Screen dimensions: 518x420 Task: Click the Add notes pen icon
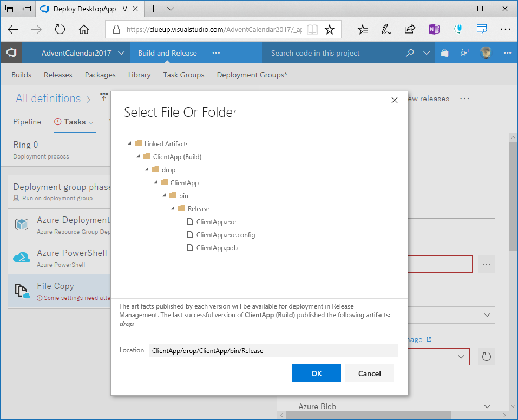point(386,29)
